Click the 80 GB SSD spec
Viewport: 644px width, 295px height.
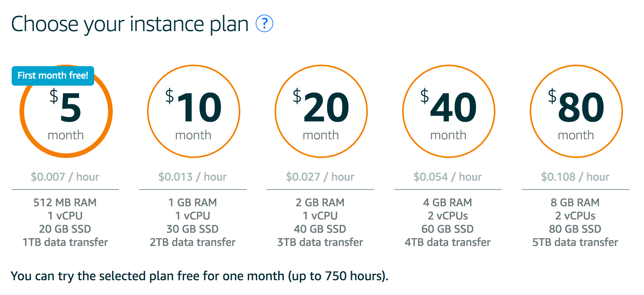click(x=575, y=229)
